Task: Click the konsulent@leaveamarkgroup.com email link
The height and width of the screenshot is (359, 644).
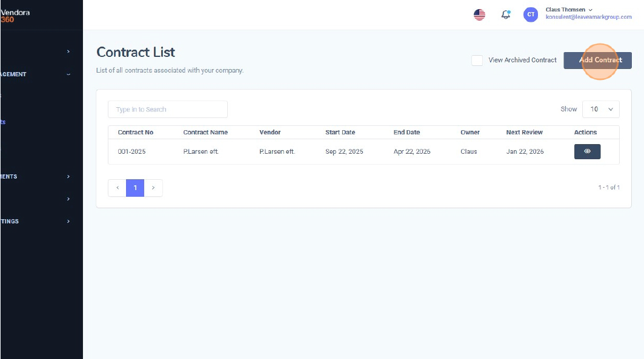Action: coord(588,18)
